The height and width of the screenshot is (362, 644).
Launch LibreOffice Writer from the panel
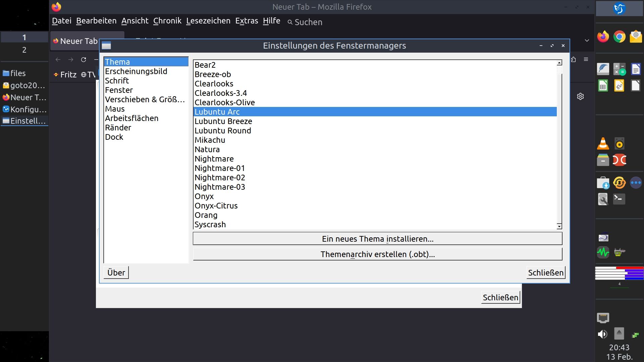point(636,69)
